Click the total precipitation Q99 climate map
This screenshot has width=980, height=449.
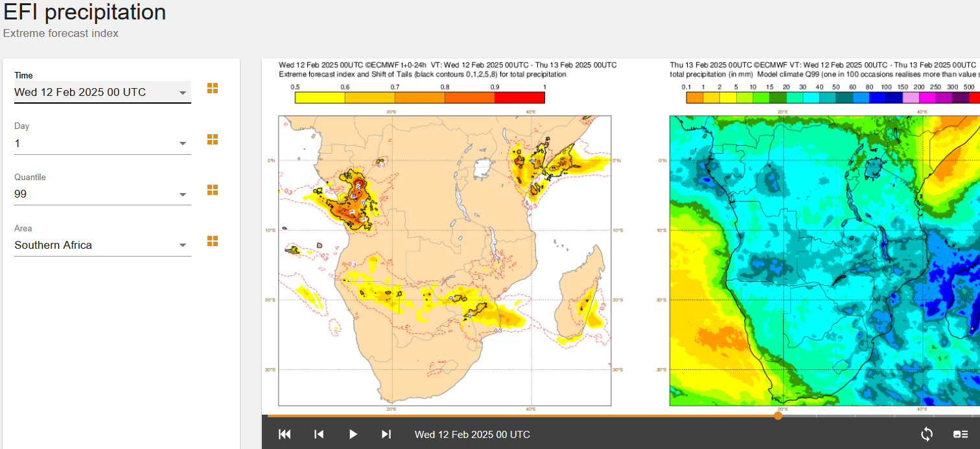(824, 260)
